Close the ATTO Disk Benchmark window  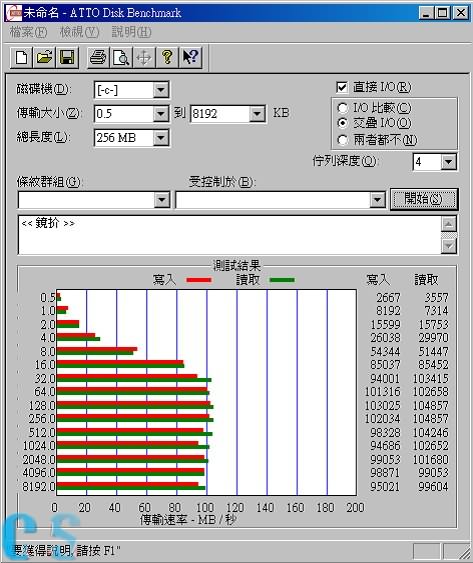(x=461, y=13)
